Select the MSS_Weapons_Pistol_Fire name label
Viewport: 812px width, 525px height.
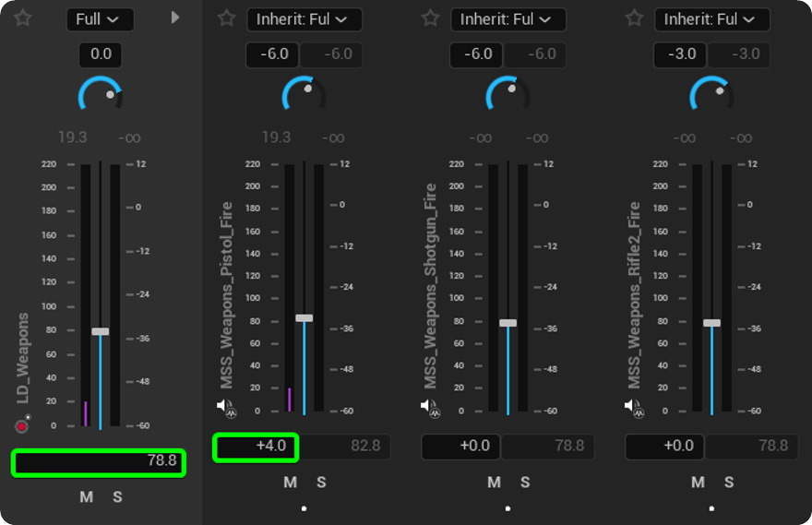[x=226, y=295]
